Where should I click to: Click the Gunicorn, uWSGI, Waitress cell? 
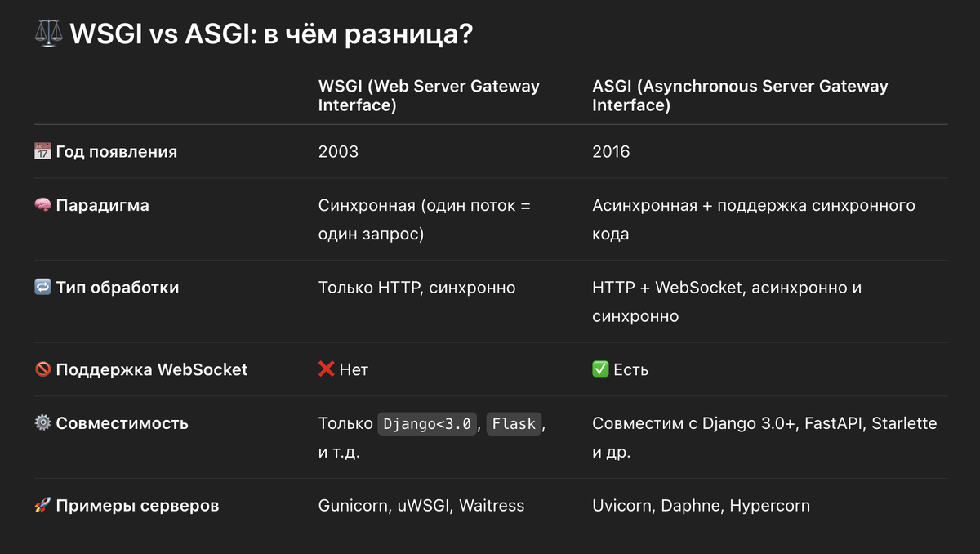click(421, 506)
